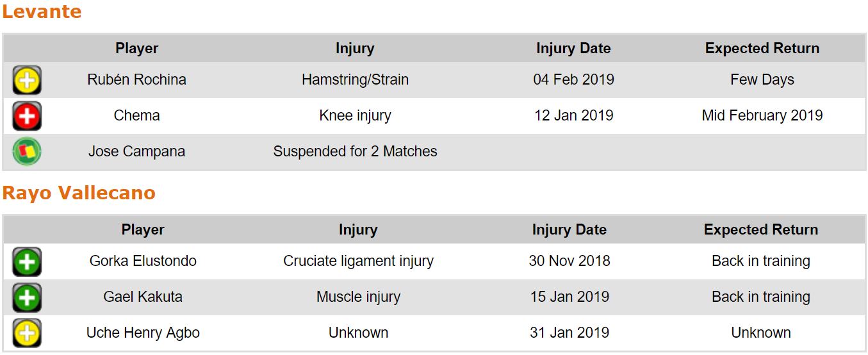Click the Suspended for 2 Matches text
Image resolution: width=868 pixels, height=355 pixels.
(x=355, y=152)
